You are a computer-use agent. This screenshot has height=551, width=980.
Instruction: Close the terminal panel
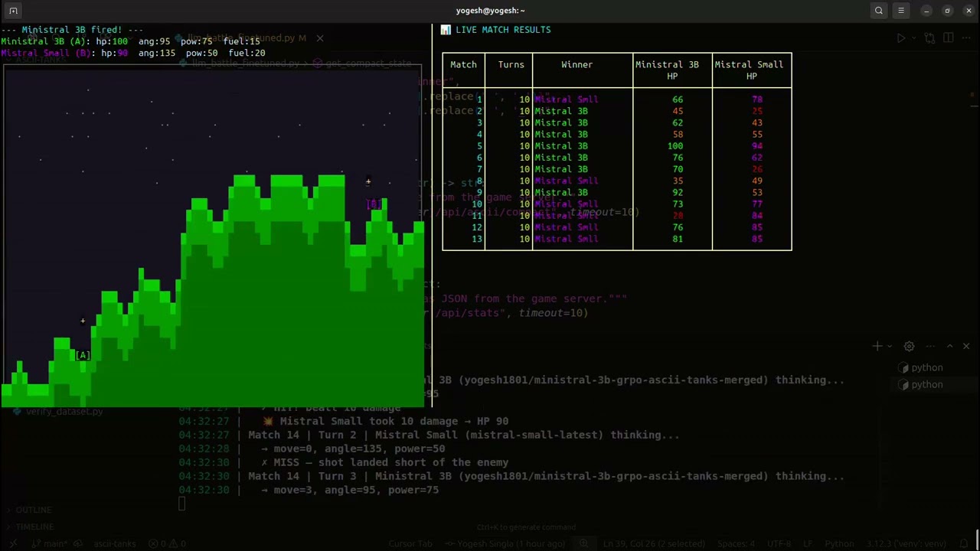coord(966,347)
